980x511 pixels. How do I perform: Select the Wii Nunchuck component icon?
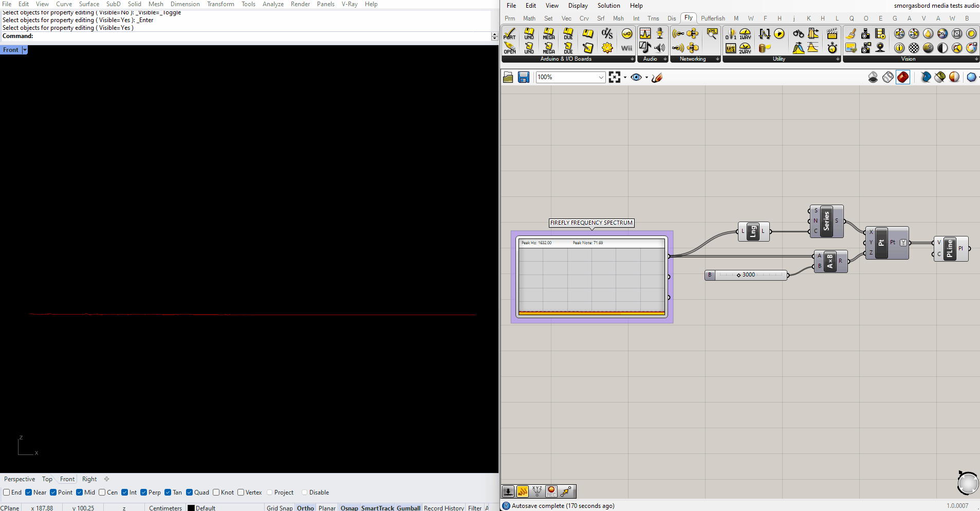tap(626, 48)
